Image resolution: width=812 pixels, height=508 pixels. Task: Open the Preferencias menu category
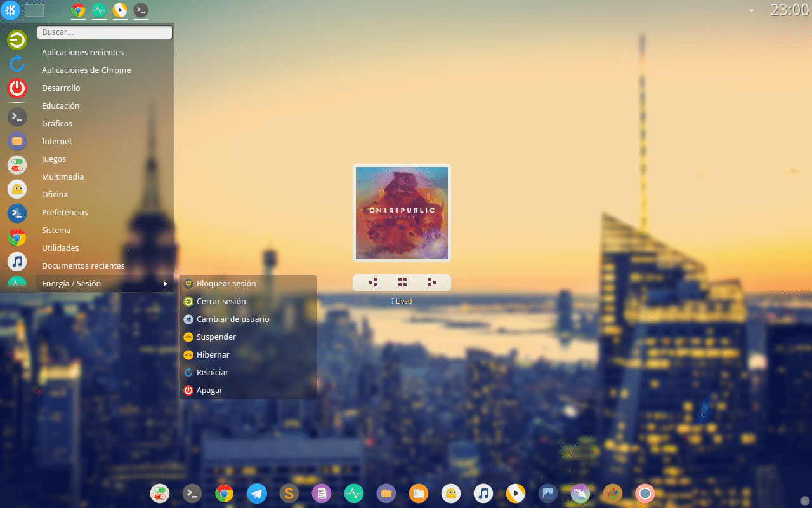(x=105, y=213)
